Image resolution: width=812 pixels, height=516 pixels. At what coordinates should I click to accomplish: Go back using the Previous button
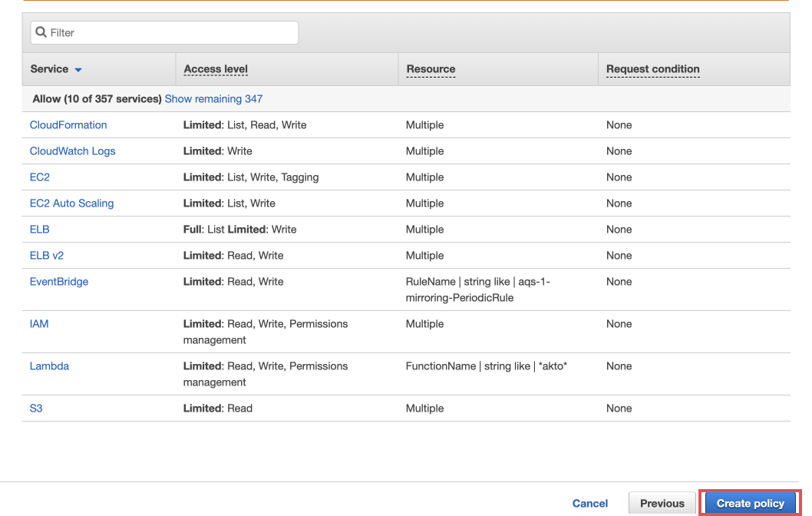pyautogui.click(x=662, y=503)
